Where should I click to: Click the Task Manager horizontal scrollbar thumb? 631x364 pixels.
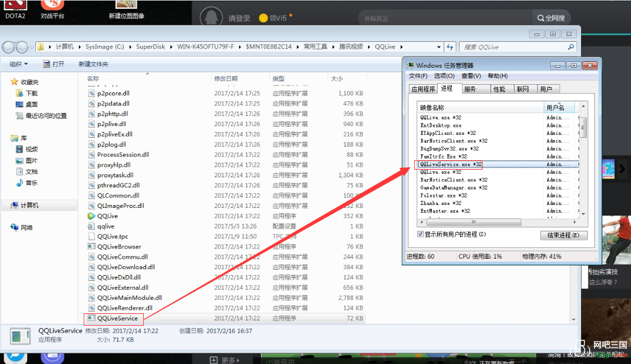pos(474,222)
